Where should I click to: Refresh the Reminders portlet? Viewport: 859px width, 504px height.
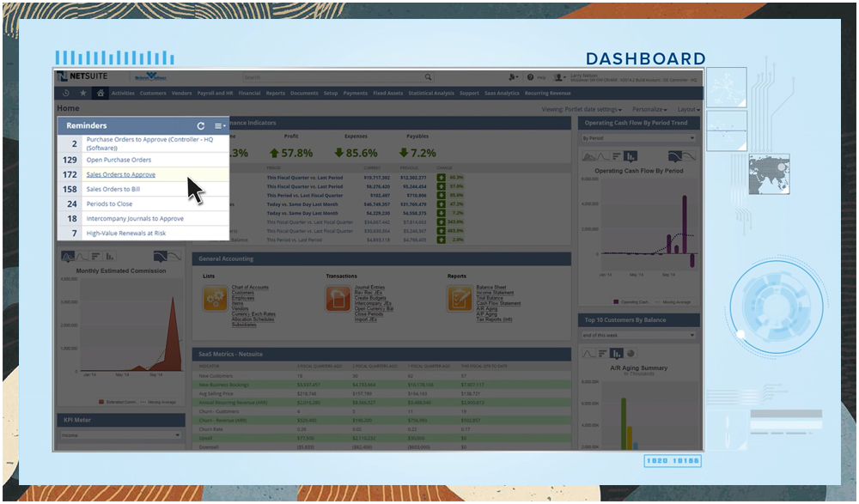coord(201,126)
